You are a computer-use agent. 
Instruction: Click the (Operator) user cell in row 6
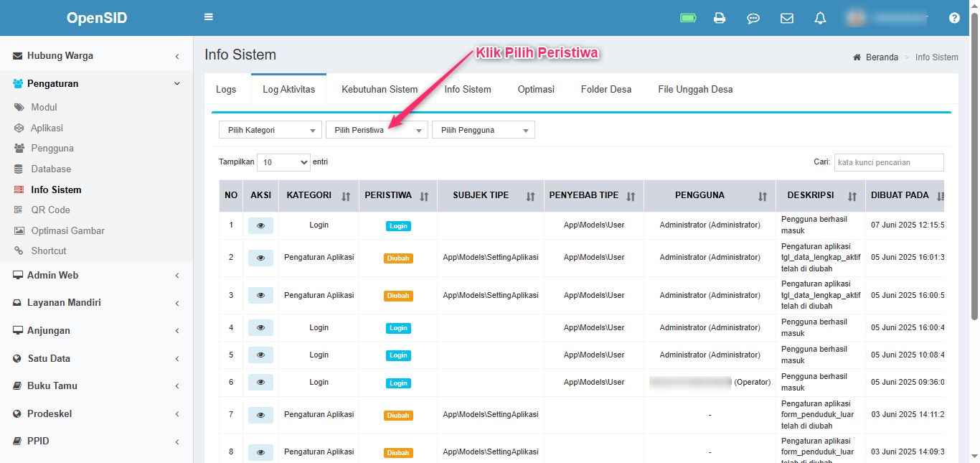pyautogui.click(x=710, y=383)
